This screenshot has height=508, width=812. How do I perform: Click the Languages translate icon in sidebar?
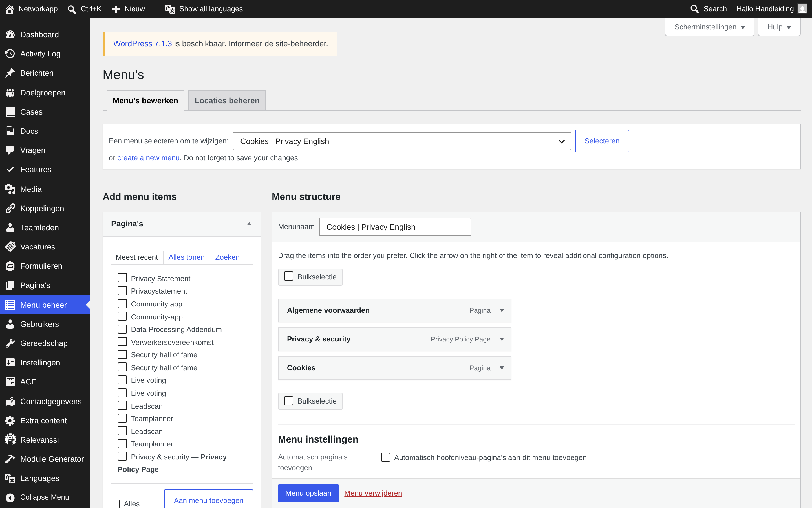(x=10, y=478)
